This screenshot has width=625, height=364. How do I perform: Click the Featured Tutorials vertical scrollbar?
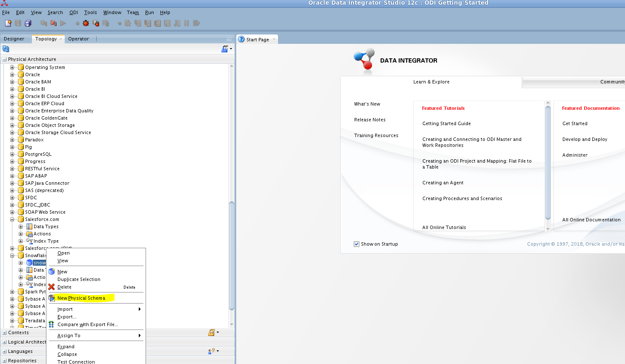tap(548, 163)
